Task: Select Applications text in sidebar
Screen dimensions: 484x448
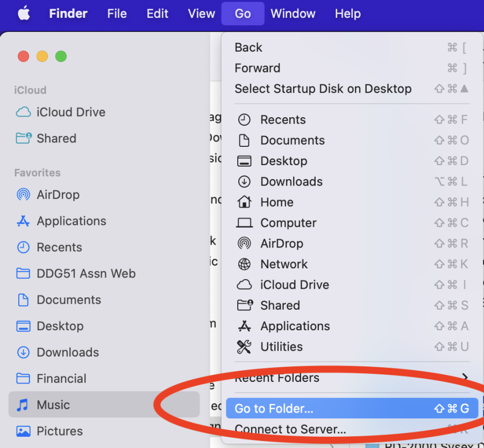Action: click(72, 221)
